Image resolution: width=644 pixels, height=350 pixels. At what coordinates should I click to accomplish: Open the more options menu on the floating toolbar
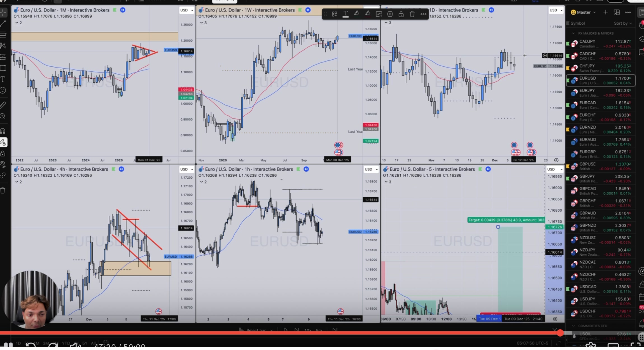pos(423,14)
